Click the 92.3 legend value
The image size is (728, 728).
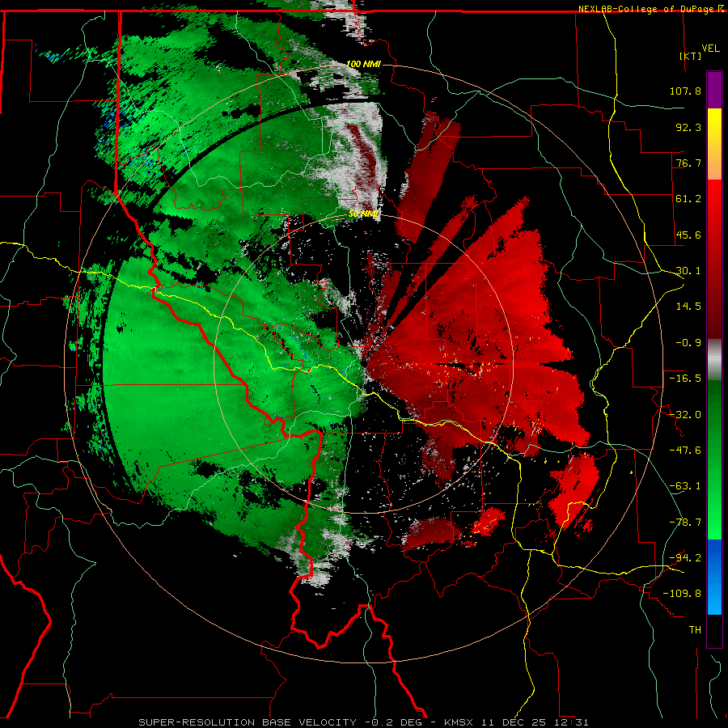coord(688,127)
